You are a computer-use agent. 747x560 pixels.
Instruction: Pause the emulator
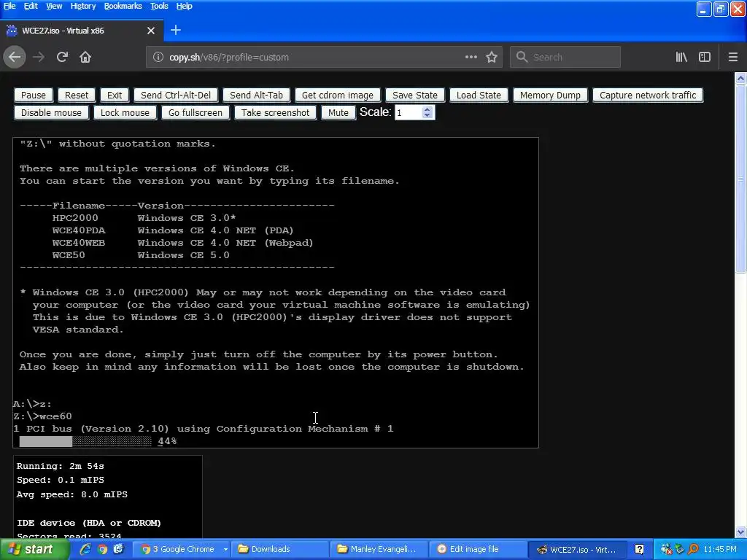34,96
